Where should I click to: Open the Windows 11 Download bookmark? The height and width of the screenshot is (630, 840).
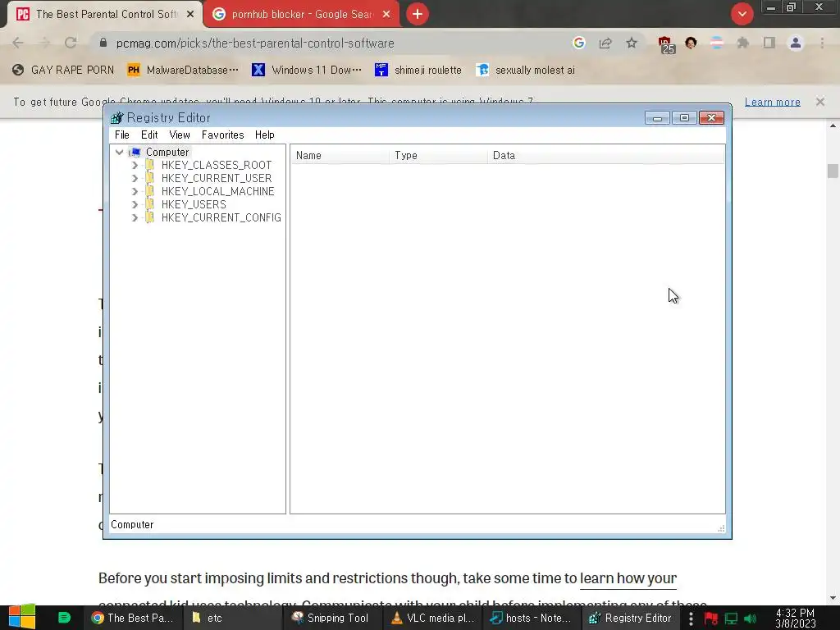(x=307, y=71)
